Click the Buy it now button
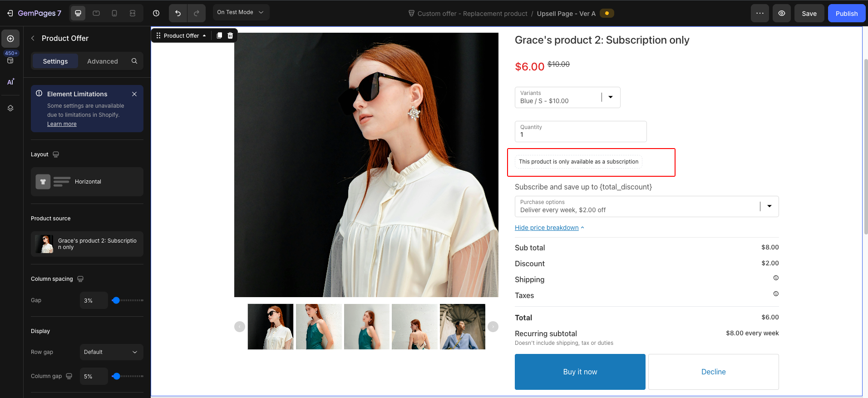Image resolution: width=868 pixels, height=398 pixels. click(580, 372)
